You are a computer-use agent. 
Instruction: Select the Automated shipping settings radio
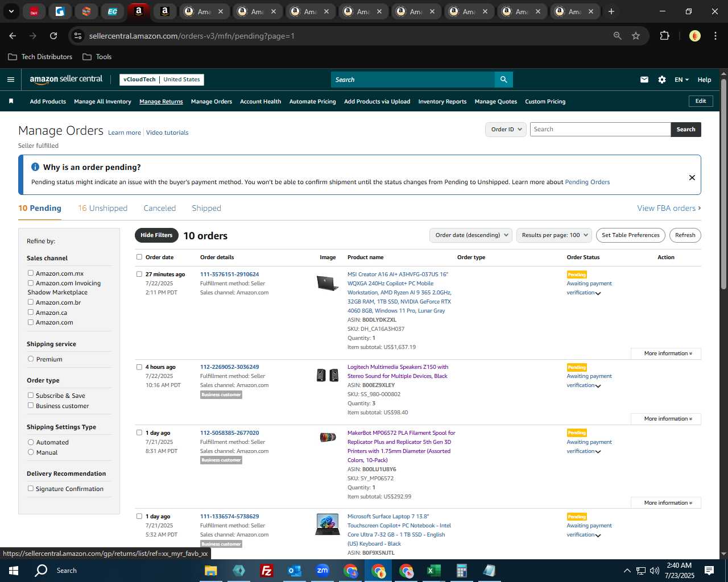31,442
